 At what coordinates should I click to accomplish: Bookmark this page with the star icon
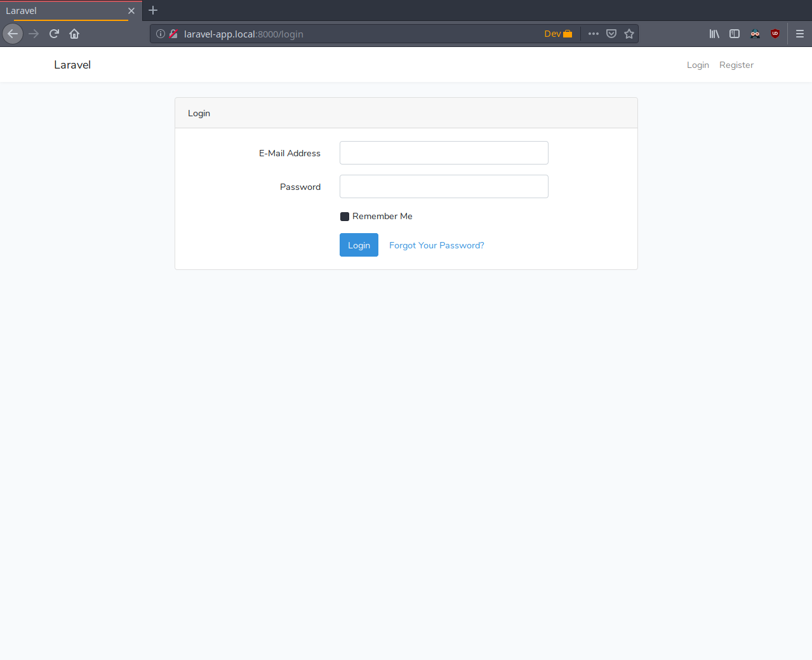pos(629,34)
